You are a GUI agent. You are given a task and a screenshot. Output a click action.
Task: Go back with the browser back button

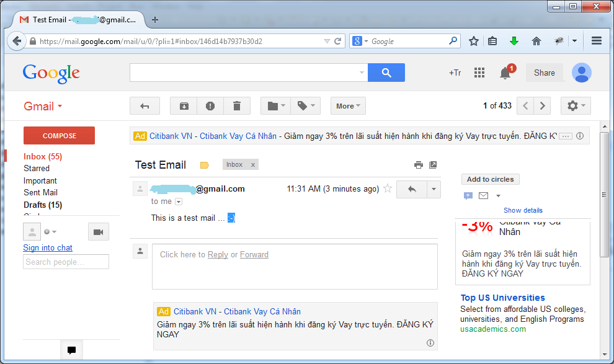tap(17, 41)
